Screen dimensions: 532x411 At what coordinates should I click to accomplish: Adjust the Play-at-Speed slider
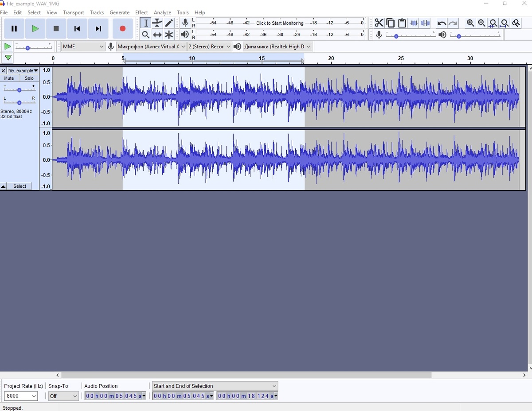tap(33, 47)
